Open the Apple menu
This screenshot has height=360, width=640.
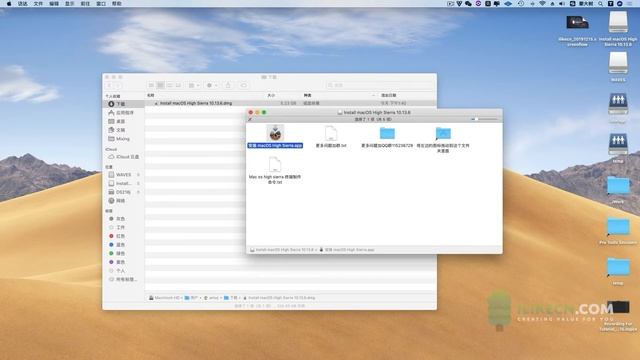click(9, 4)
